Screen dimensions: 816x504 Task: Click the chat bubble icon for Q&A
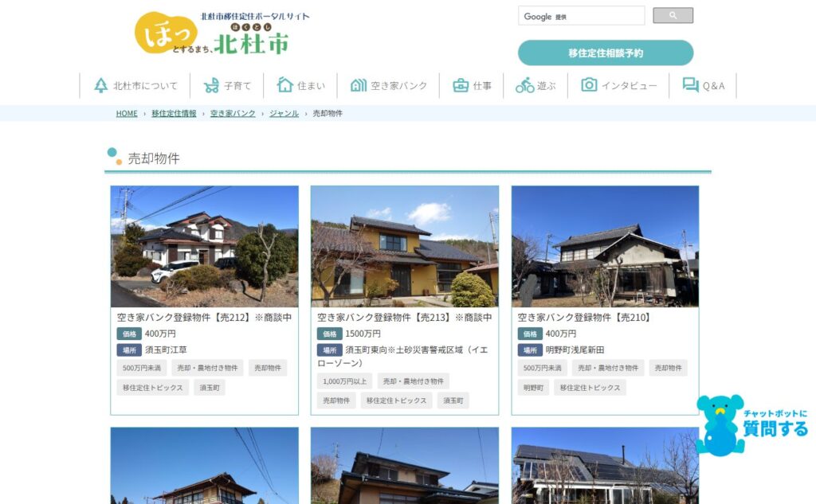coord(691,84)
